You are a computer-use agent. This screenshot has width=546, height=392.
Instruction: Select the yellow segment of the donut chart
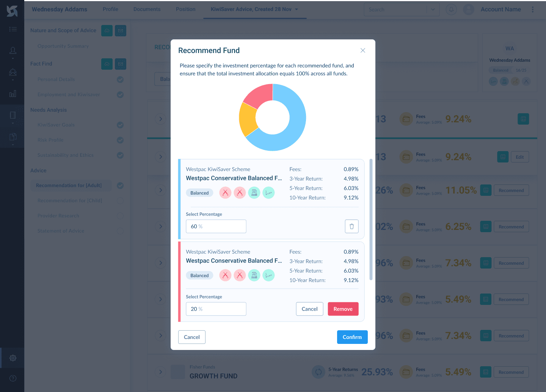pyautogui.click(x=247, y=119)
